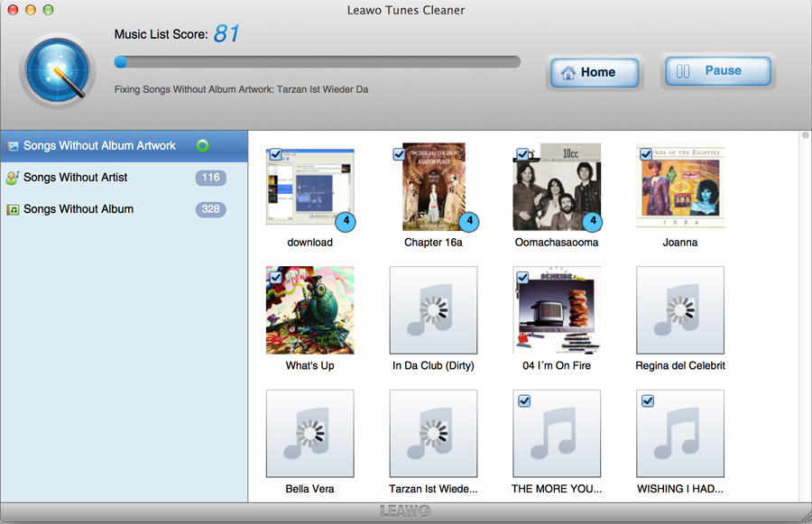Click the window resize grip
This screenshot has width=812, height=524.
point(805,516)
